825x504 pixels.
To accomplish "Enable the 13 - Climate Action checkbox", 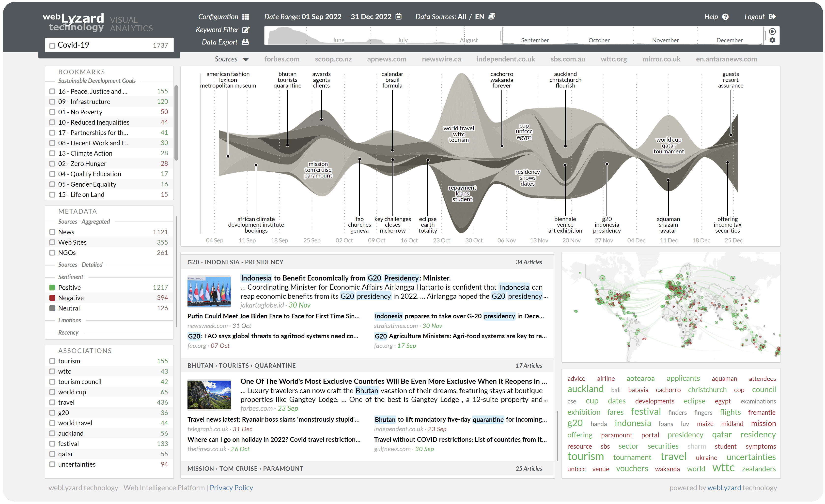I will tap(52, 153).
